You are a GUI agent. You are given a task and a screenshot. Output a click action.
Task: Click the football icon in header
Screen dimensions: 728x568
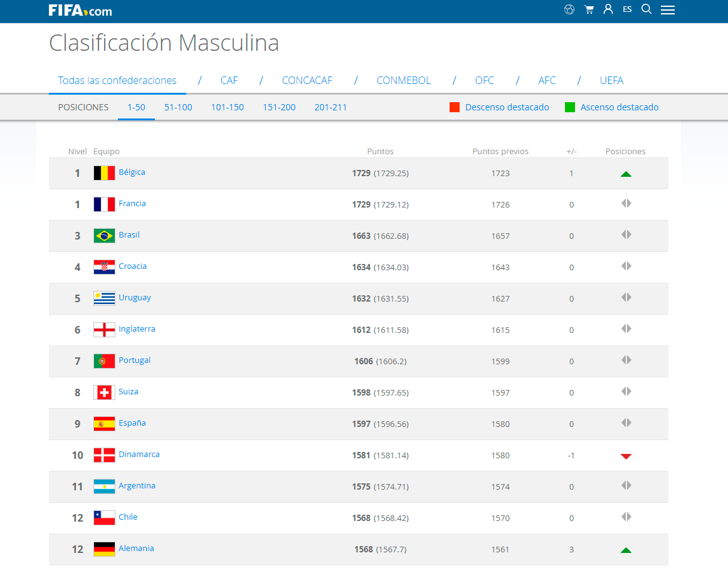(x=569, y=9)
